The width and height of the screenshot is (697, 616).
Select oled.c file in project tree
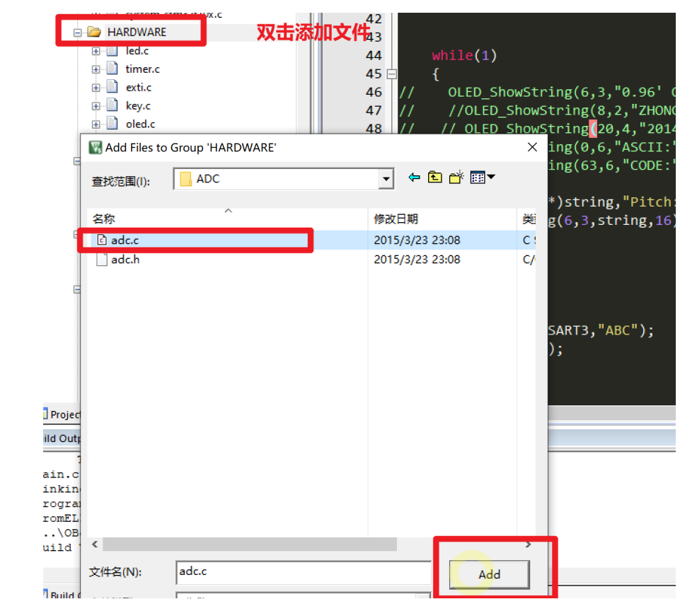[140, 124]
